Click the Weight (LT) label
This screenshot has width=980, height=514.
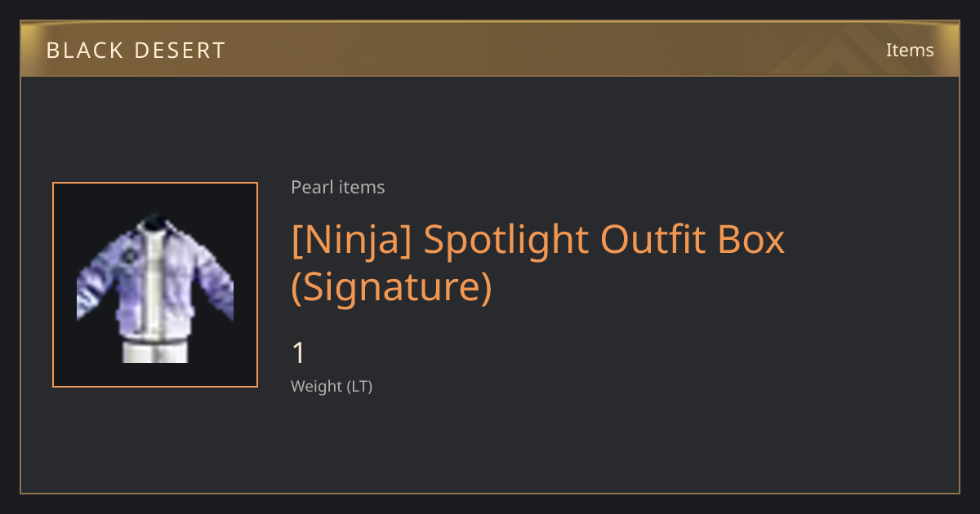click(332, 386)
